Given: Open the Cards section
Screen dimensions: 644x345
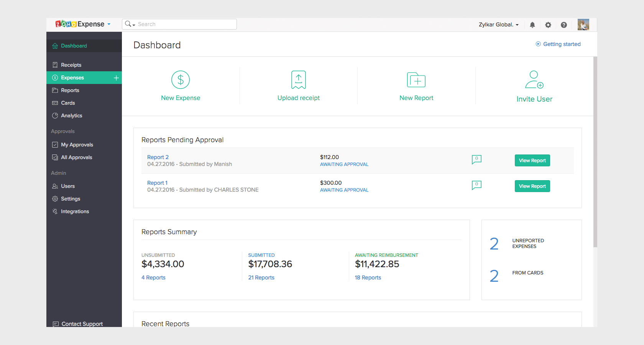Looking at the screenshot, I should 68,103.
